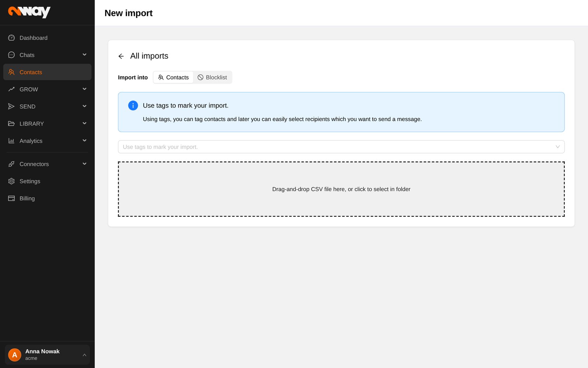Viewport: 588px width, 368px height.
Task: Open the Billing menu item
Action: (47, 198)
